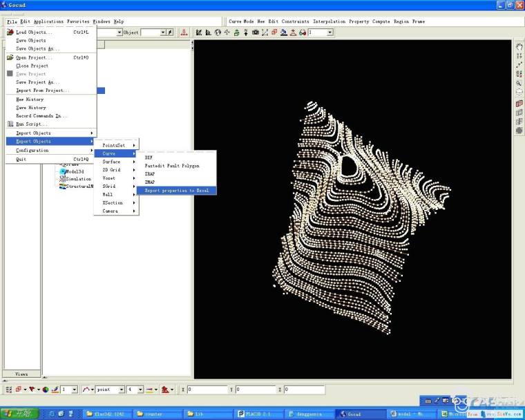Open the Interpolation menu

coord(330,21)
